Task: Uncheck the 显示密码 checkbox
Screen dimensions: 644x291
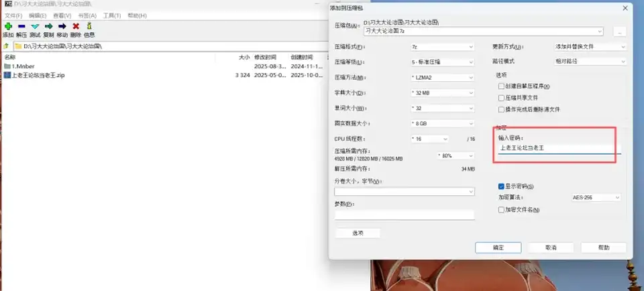Action: (501, 186)
